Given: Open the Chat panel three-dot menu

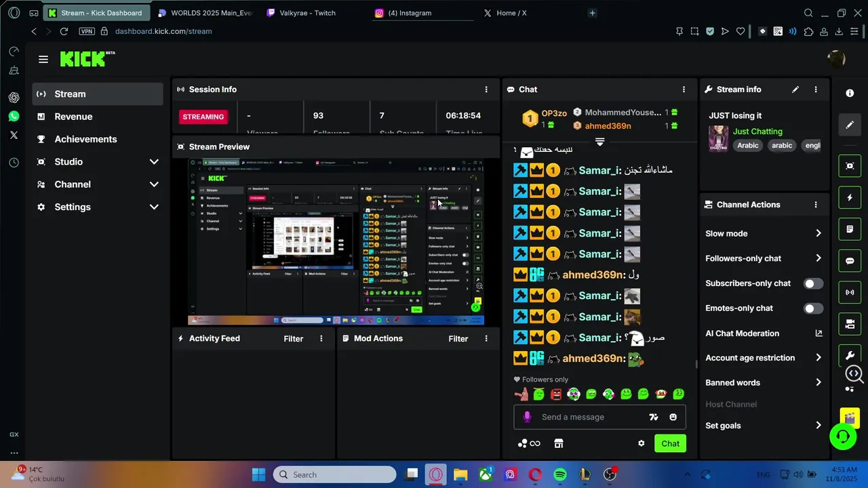Looking at the screenshot, I should point(684,89).
